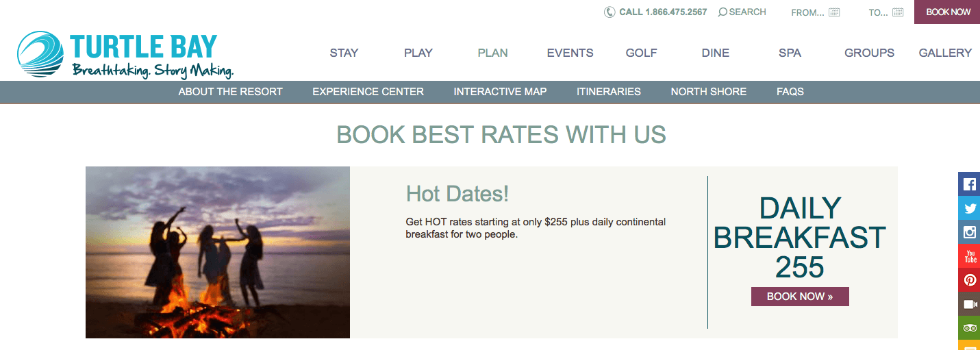Viewport: 980px width, 350px height.
Task: Open the STAY menu
Action: point(344,53)
